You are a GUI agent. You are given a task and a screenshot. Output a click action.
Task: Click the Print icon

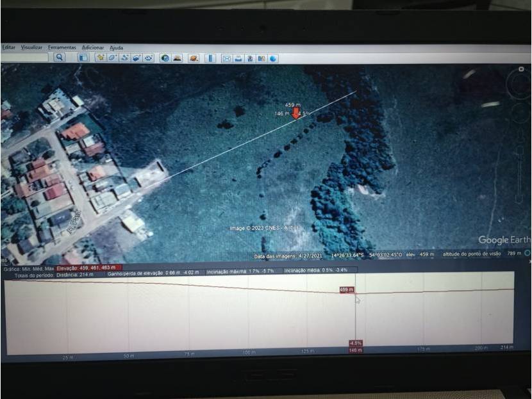point(238,59)
